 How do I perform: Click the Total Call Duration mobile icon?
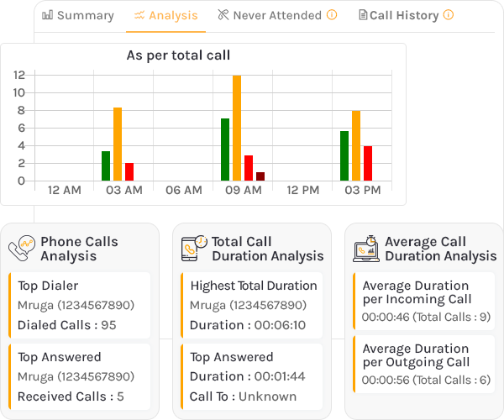click(x=194, y=248)
